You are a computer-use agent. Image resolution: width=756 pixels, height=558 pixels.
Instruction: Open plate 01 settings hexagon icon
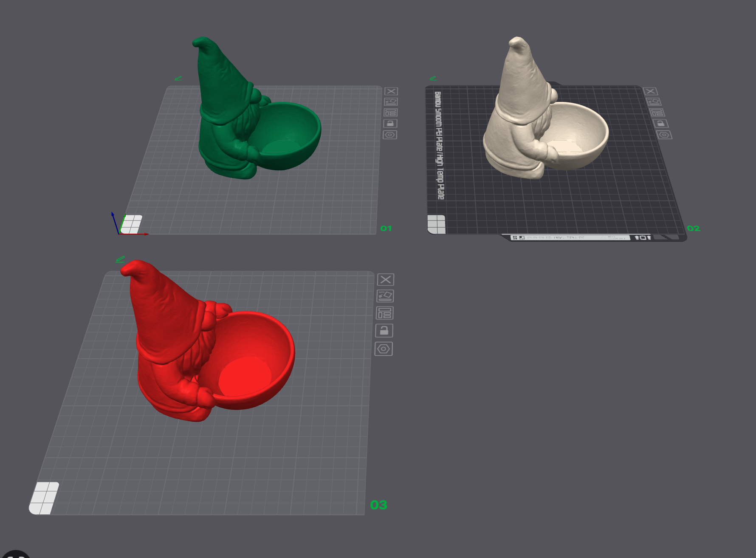[x=390, y=135]
